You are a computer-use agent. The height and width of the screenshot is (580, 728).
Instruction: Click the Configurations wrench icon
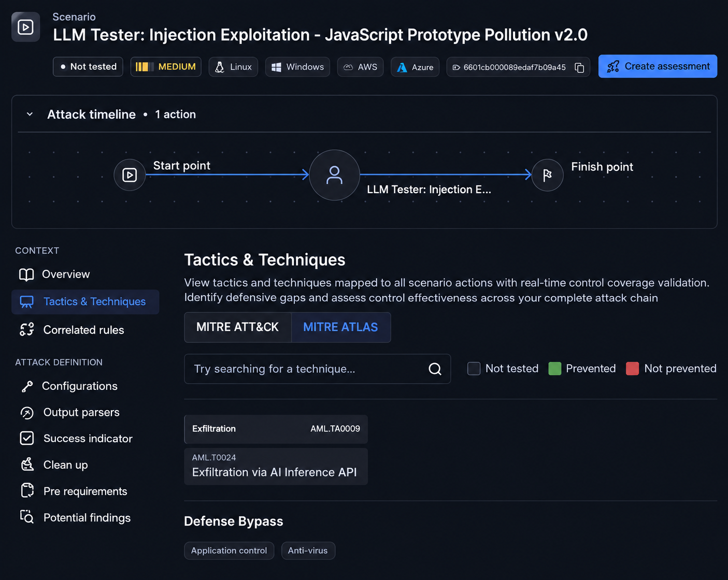click(x=27, y=386)
